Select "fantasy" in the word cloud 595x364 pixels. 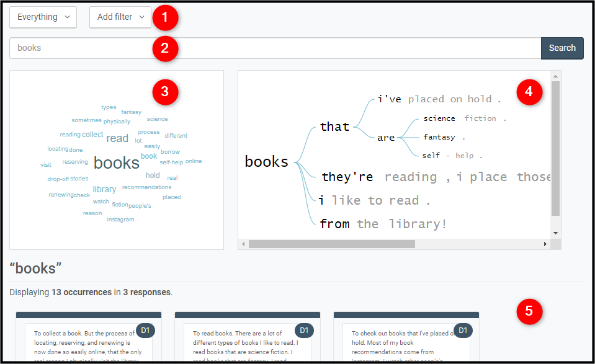131,112
